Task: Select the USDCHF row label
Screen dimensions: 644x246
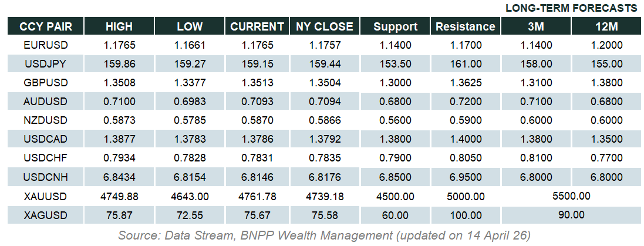Action: click(x=46, y=158)
